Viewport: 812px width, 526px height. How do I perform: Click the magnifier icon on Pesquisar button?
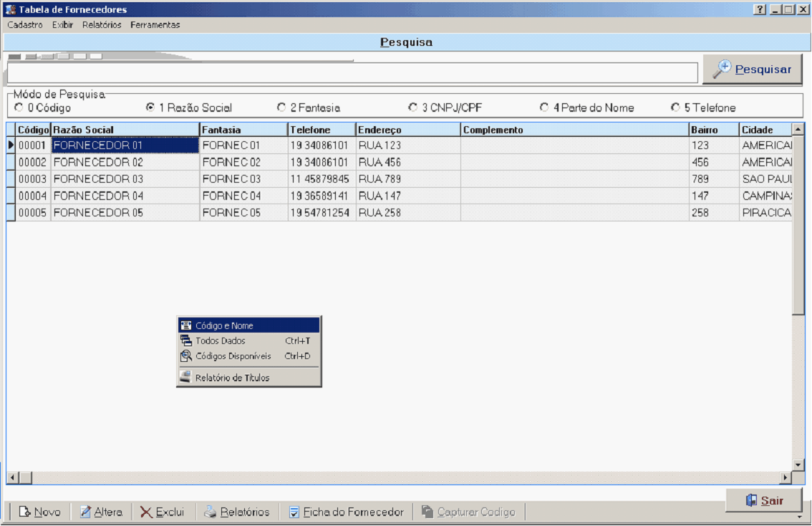point(721,69)
